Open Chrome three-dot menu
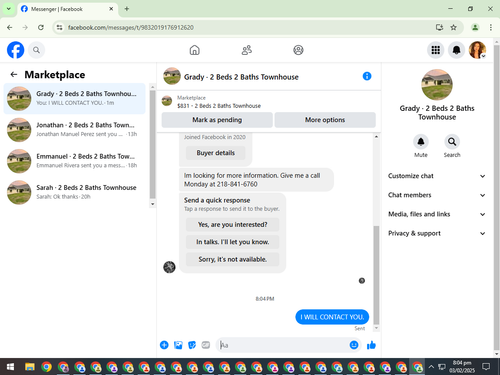Image resolution: width=500 pixels, height=375 pixels. point(491,27)
